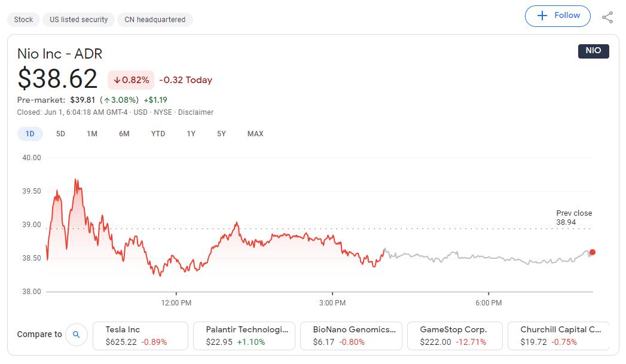Switch to the 5D chart view
Image resolution: width=626 pixels, height=364 pixels.
point(60,134)
